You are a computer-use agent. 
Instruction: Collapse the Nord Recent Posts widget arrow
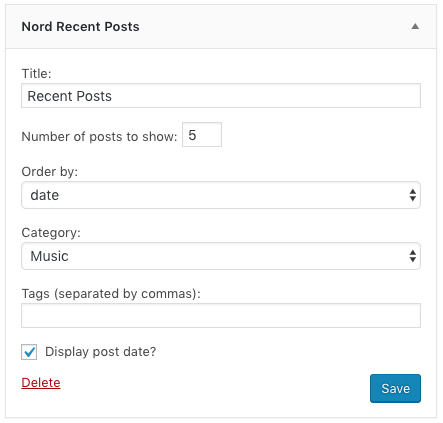pyautogui.click(x=415, y=26)
